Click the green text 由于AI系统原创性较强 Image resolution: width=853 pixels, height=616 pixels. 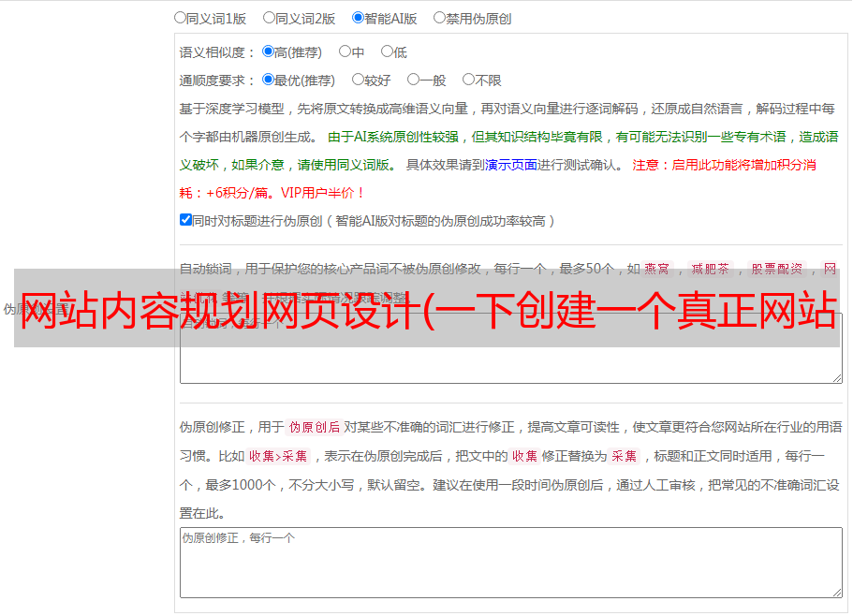tap(393, 137)
